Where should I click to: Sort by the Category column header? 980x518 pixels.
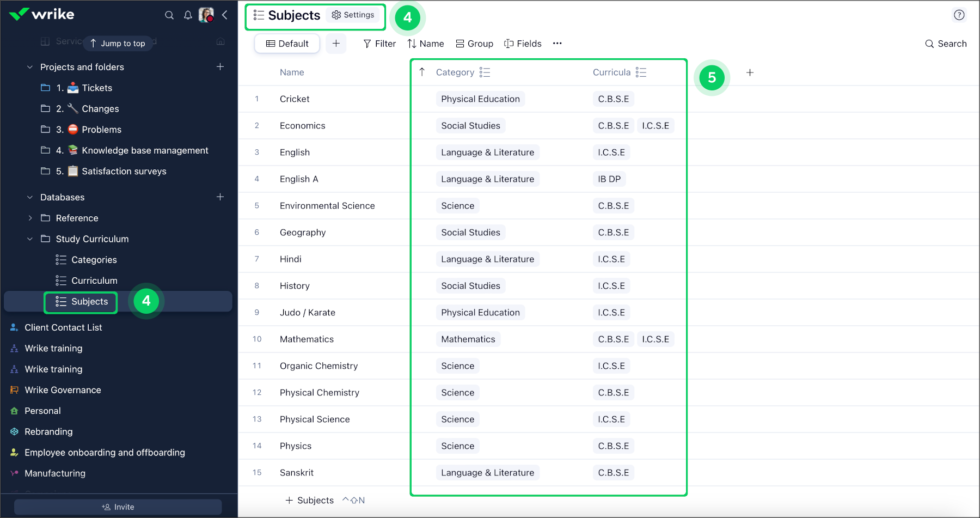(x=455, y=72)
